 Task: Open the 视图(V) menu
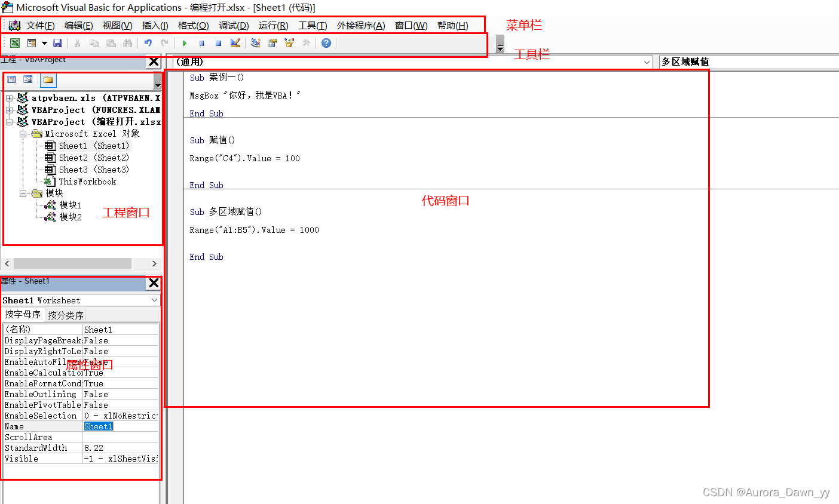click(x=117, y=25)
